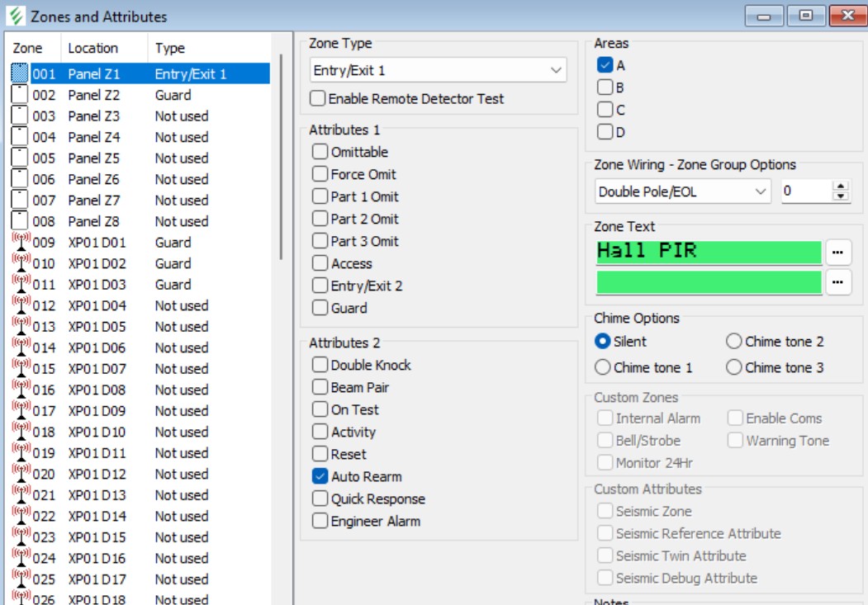
Task: Select the wireless icon beside zone 015
Action: pos(20,369)
